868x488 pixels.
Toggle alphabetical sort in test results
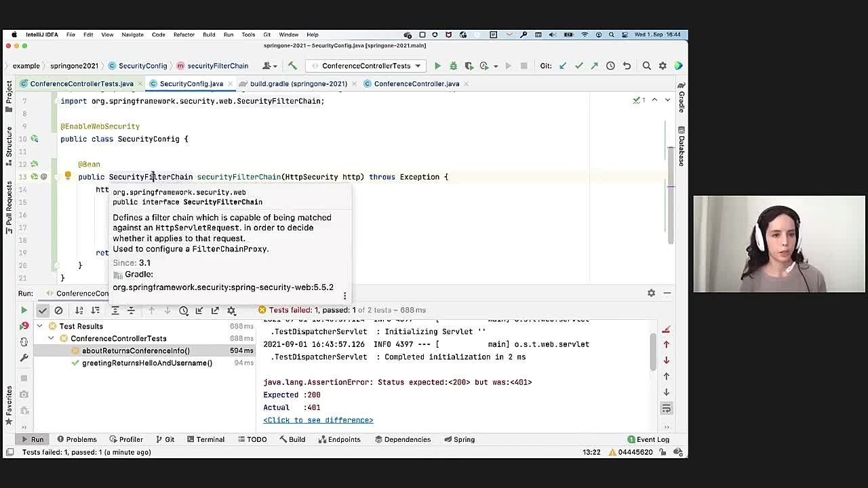[79, 310]
